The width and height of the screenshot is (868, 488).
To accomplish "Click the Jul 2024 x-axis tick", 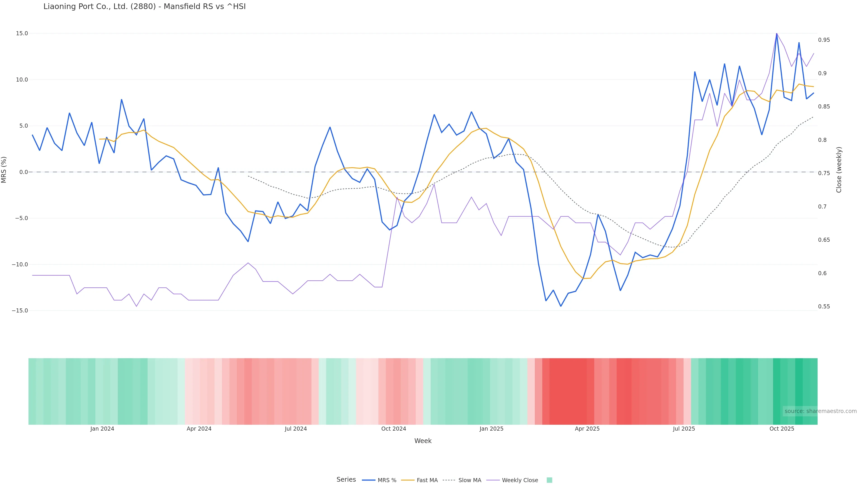I will (x=296, y=429).
